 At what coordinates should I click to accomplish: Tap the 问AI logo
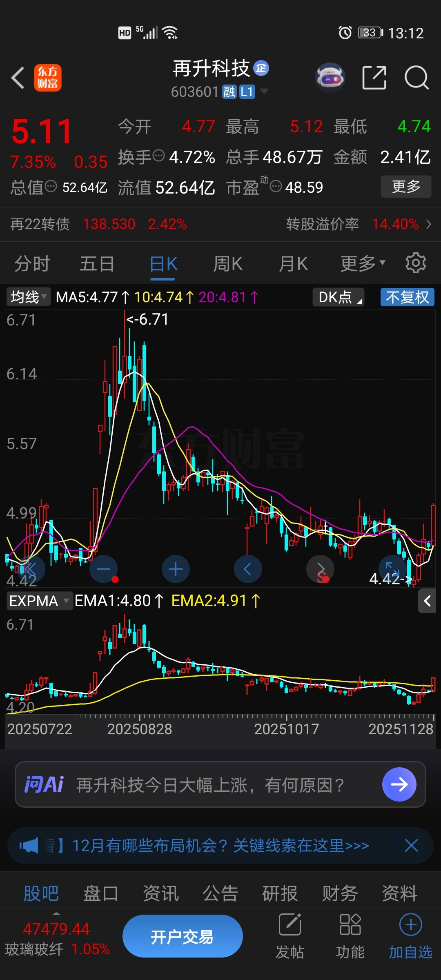coord(44,784)
